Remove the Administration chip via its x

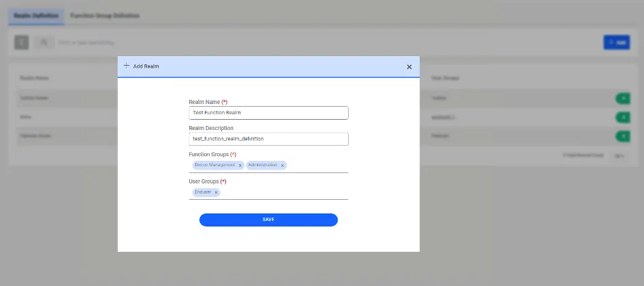pyautogui.click(x=282, y=166)
